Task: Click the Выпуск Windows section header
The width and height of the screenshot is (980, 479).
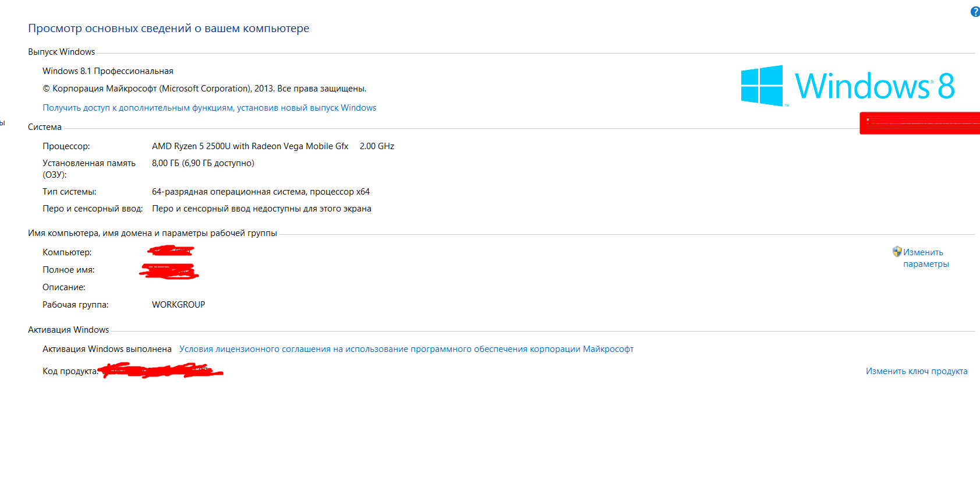Action: pyautogui.click(x=61, y=52)
